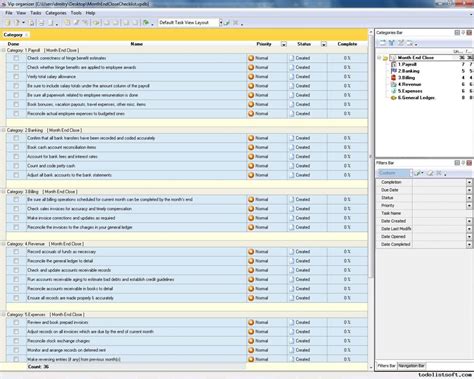Image resolution: width=474 pixels, height=379 pixels.
Task: Click the save layout icon beside layout dropdown
Action: tap(227, 23)
